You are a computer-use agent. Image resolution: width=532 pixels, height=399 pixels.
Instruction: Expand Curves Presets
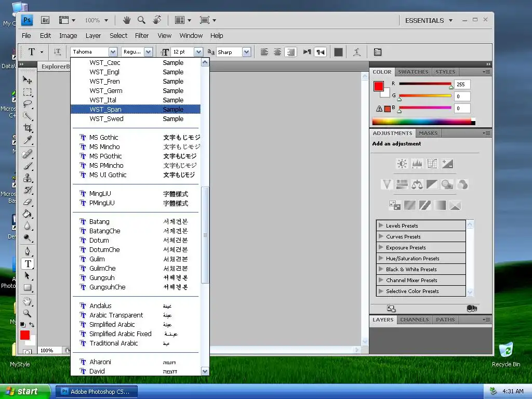(x=381, y=236)
